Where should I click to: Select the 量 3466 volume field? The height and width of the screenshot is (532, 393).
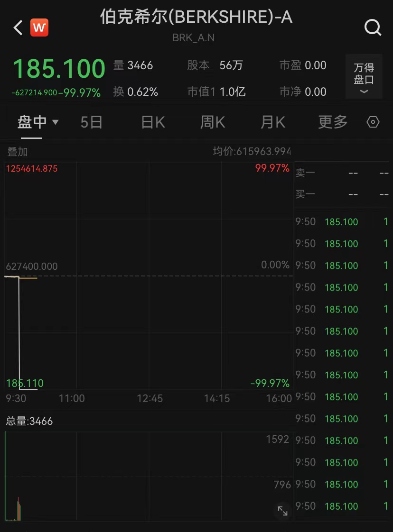[x=133, y=65]
